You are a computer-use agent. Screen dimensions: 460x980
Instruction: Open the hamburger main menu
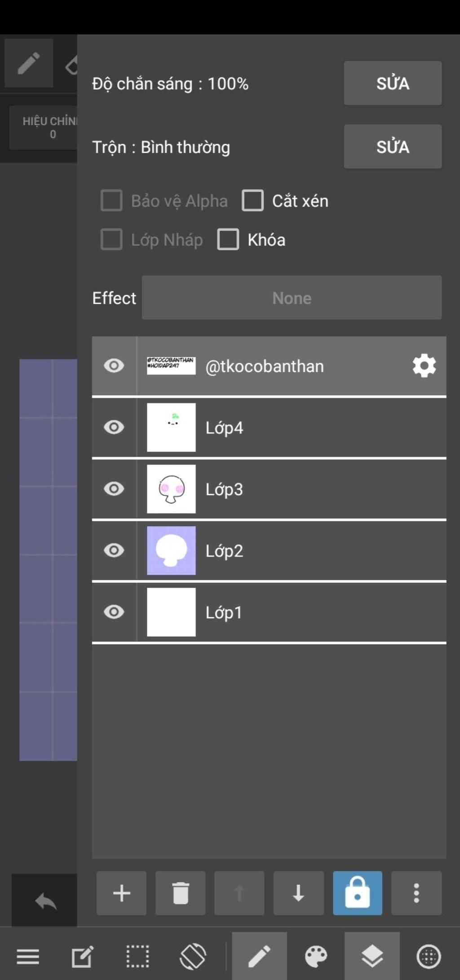tap(28, 956)
